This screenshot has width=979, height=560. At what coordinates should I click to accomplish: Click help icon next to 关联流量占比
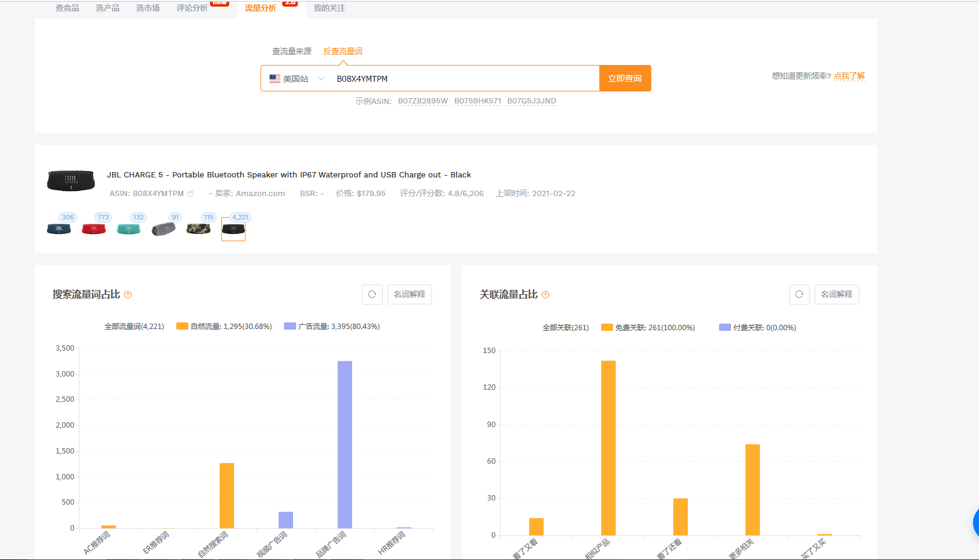[545, 295]
